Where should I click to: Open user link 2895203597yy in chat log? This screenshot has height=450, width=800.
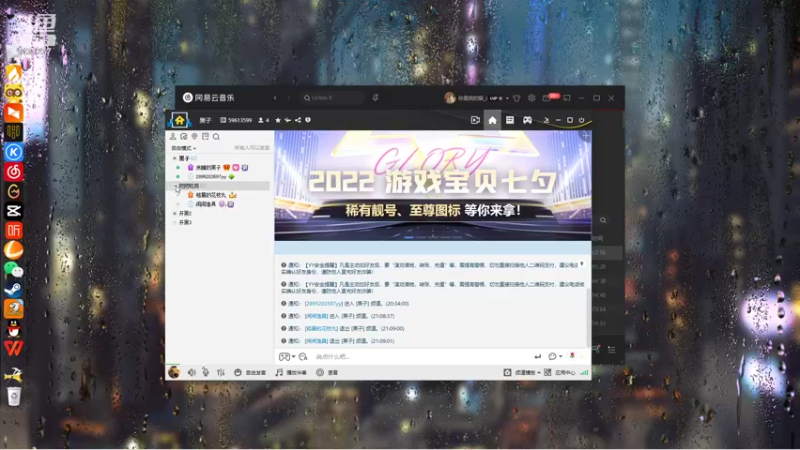coord(323,304)
